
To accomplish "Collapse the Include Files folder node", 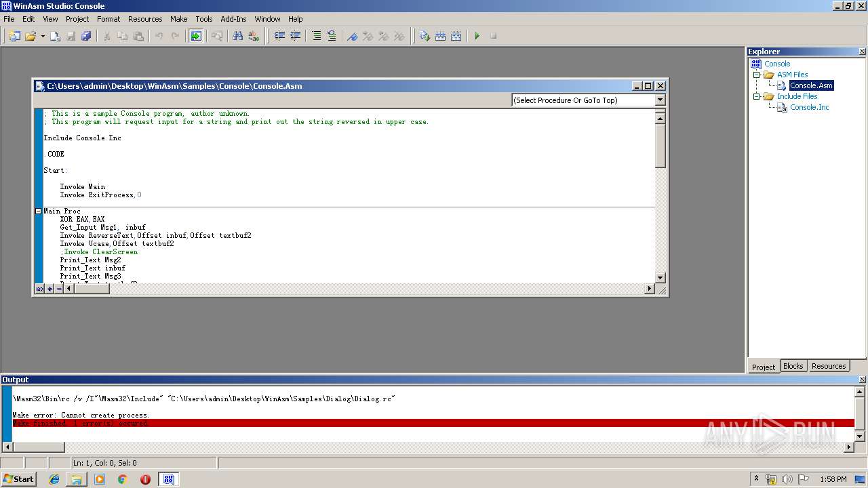I will [757, 96].
